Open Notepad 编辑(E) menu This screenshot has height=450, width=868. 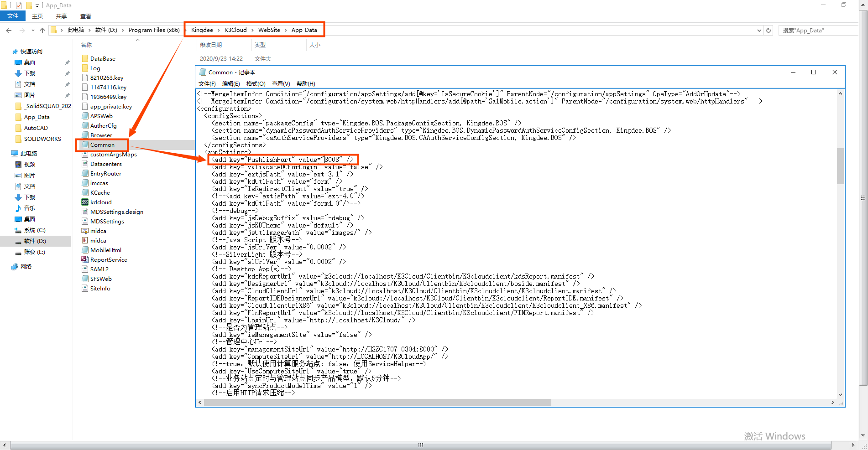pyautogui.click(x=231, y=83)
